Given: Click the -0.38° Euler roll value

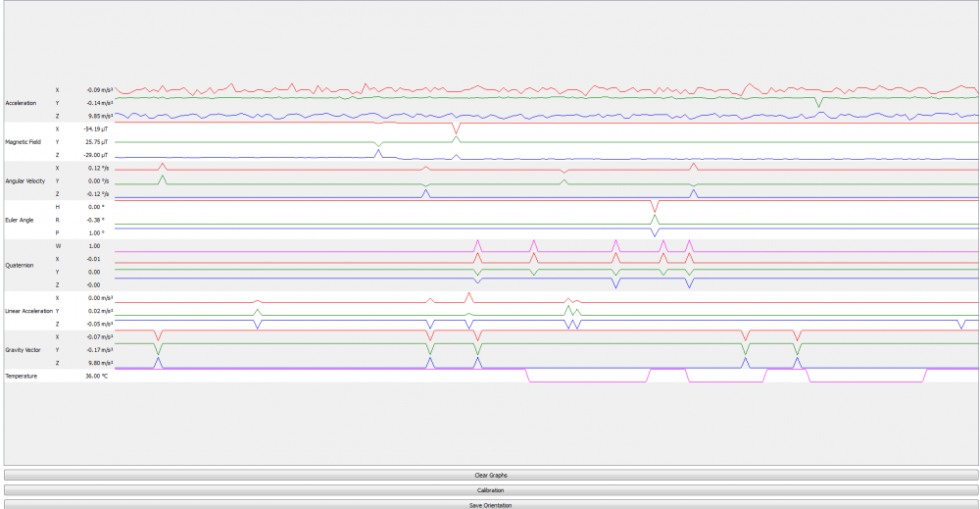Looking at the screenshot, I should [x=95, y=220].
